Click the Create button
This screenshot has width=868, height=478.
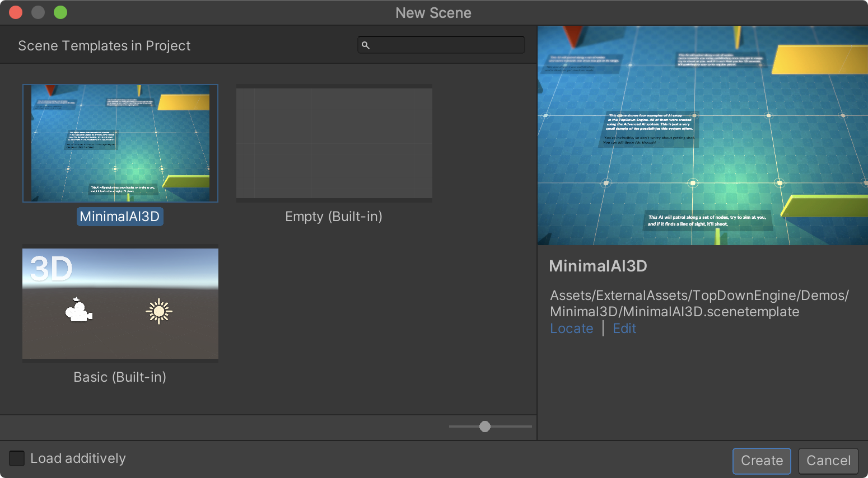pos(762,461)
